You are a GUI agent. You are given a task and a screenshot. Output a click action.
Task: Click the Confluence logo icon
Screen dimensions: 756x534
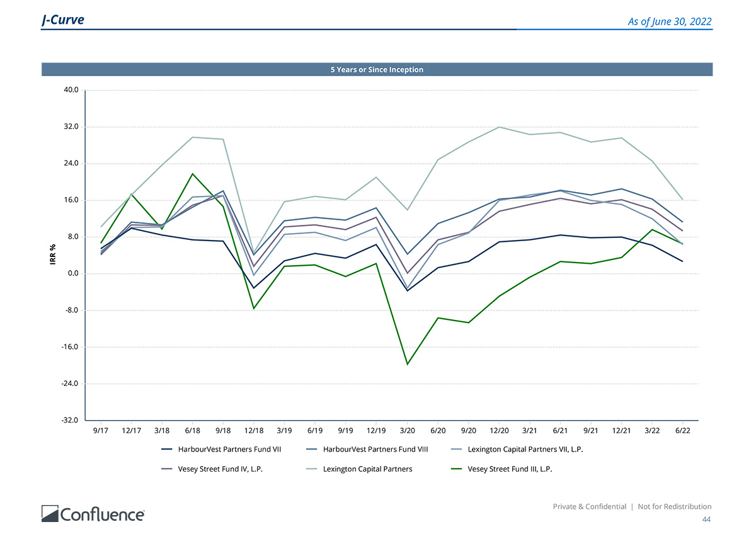50,513
